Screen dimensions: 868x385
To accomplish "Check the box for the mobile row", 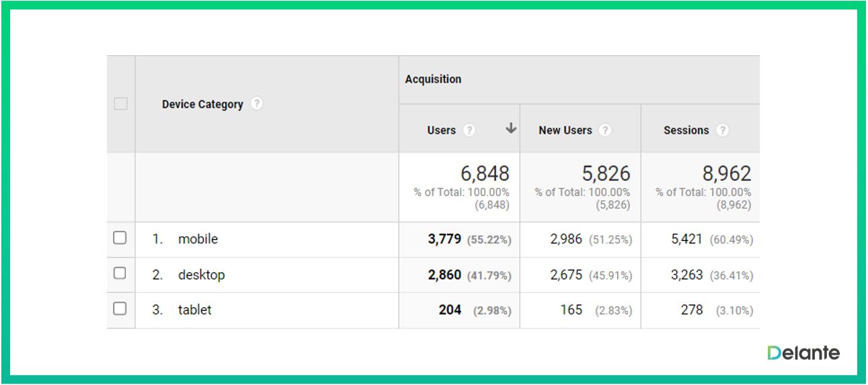I will coord(120,238).
